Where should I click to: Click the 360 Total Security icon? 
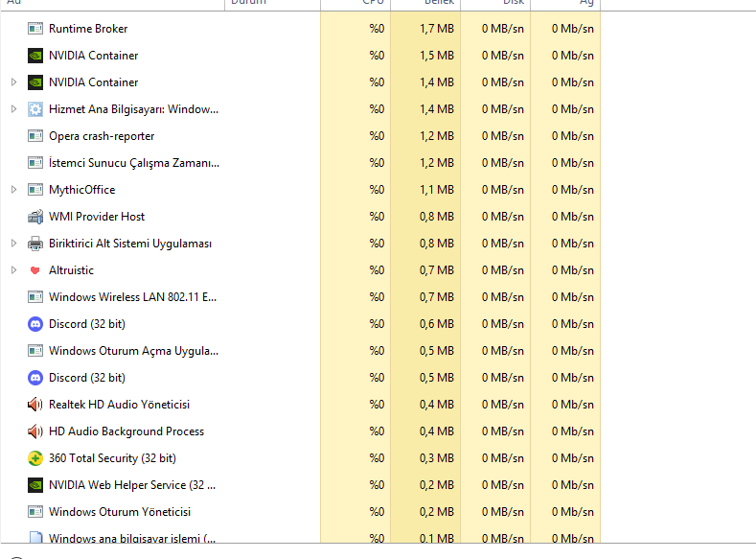pyautogui.click(x=35, y=458)
